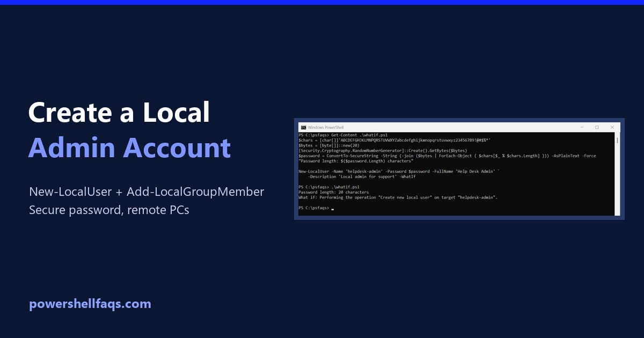Click the 'New-LocalUser + Add-LocalGroupMember' subtitle
Image resolution: width=644 pixels, height=338 pixels.
pos(147,192)
